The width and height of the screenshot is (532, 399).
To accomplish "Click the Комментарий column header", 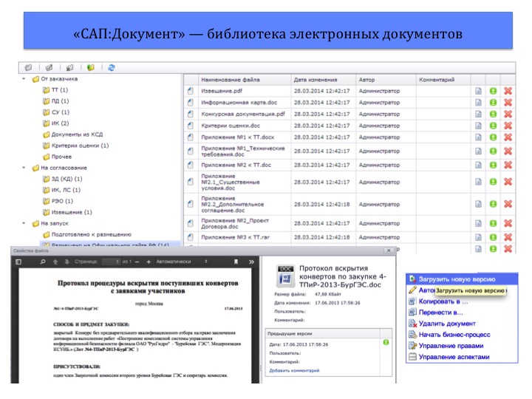I will (x=443, y=80).
